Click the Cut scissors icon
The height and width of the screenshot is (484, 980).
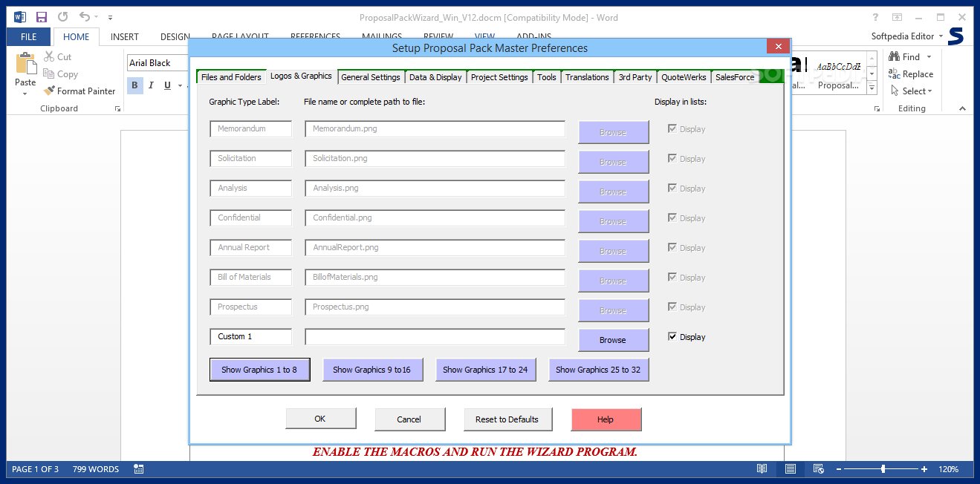pyautogui.click(x=49, y=56)
